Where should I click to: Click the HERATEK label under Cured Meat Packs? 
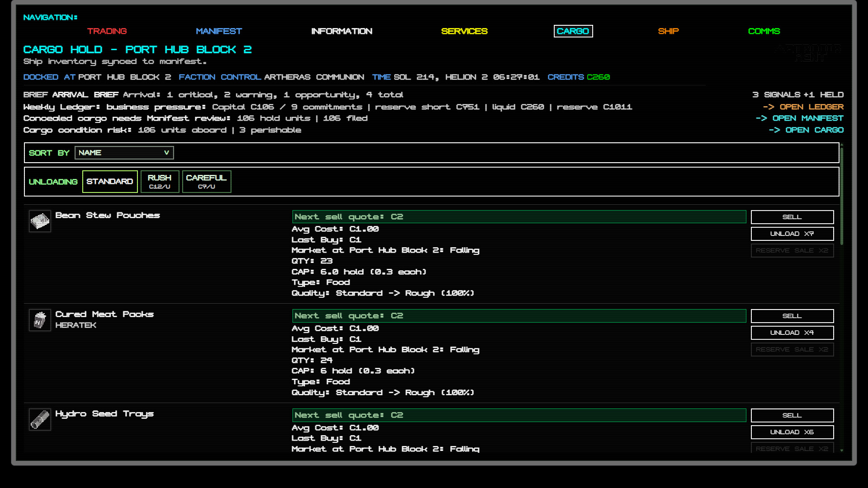point(75,325)
